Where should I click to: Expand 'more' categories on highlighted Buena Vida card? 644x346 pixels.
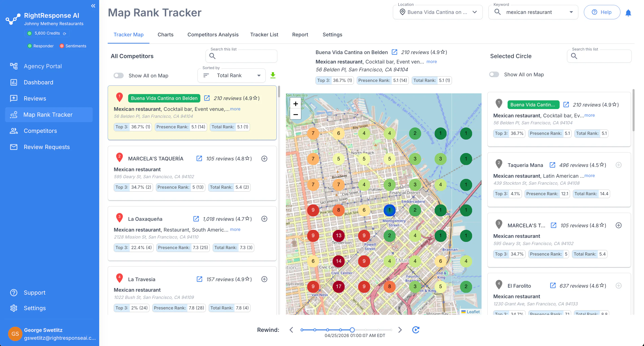235,109
